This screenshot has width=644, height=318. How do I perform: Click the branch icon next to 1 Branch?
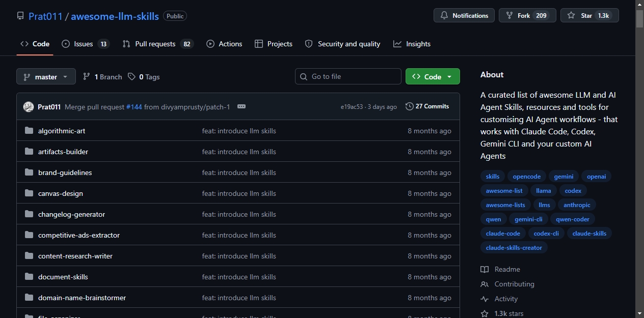[x=87, y=77]
